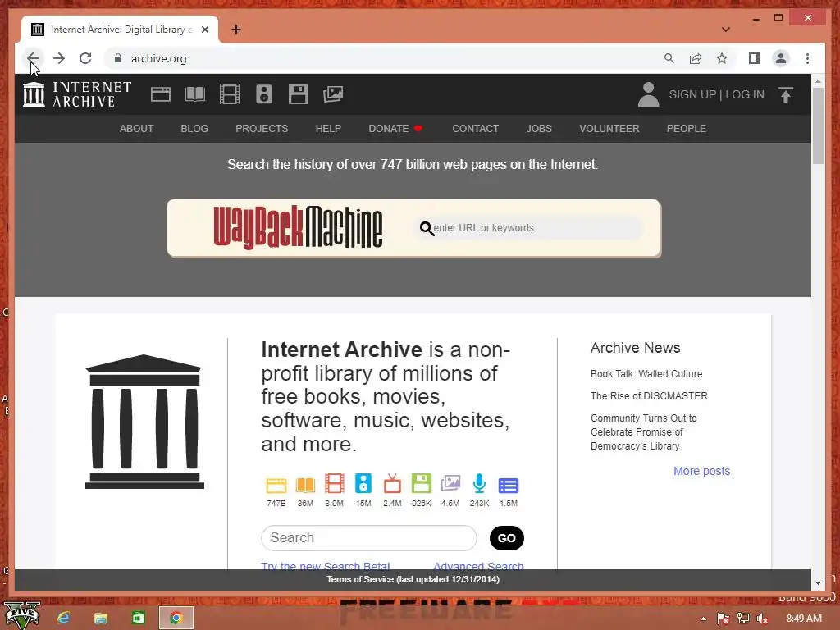Click the Wayback Machine logo
Screen dimensions: 840x630
(298, 228)
